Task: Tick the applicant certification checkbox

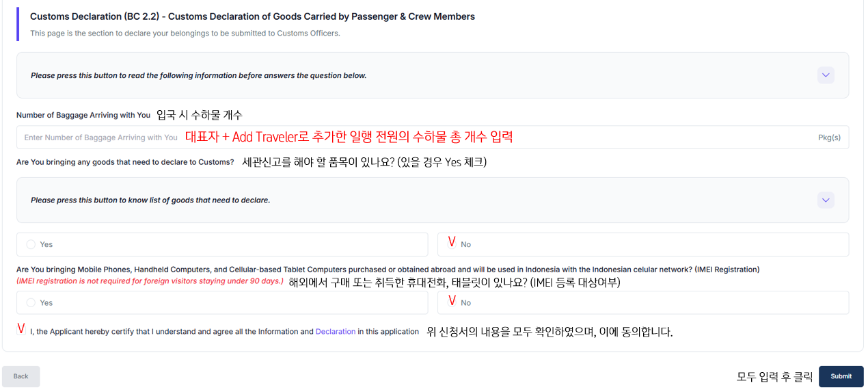Action: point(22,330)
